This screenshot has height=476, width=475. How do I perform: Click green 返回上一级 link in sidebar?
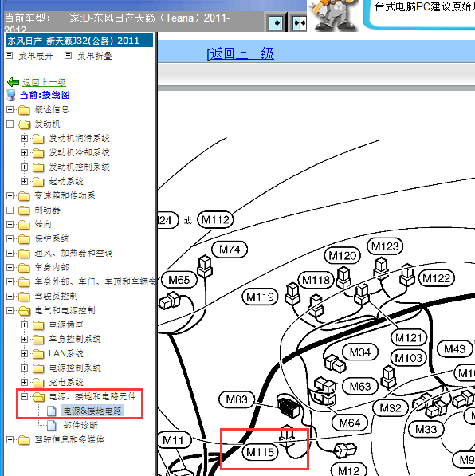pos(44,82)
